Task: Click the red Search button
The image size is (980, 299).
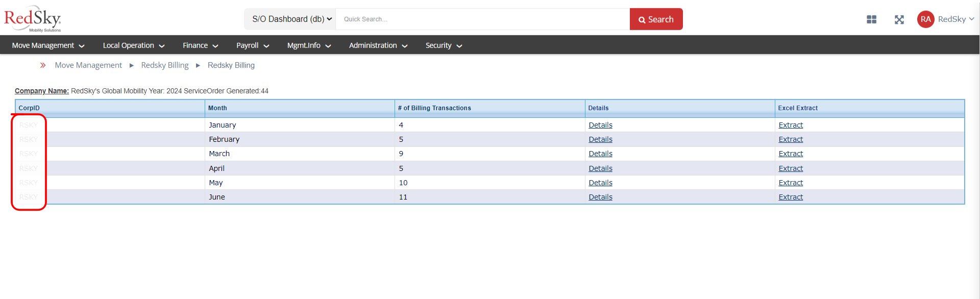Action: pos(656,19)
